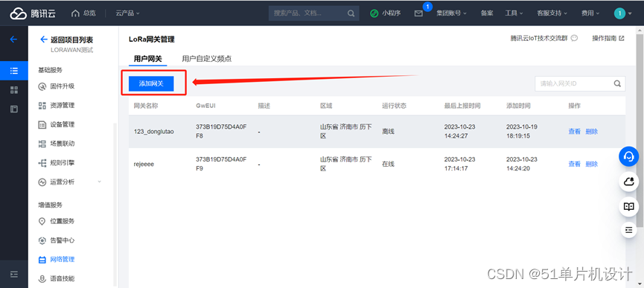
Task: Select the list view icon in dark sidebar
Action: pyautogui.click(x=14, y=71)
